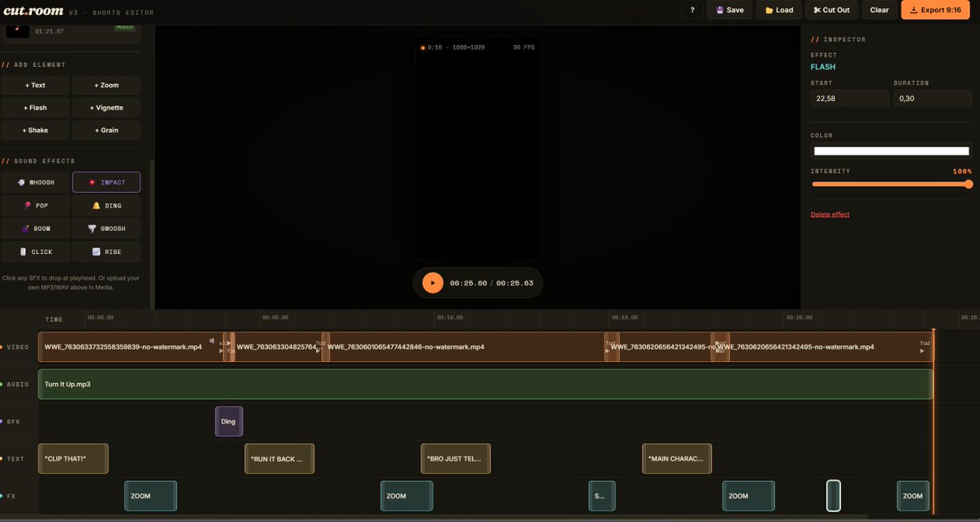980x522 pixels.
Task: Mute the Video track
Action: point(8,346)
